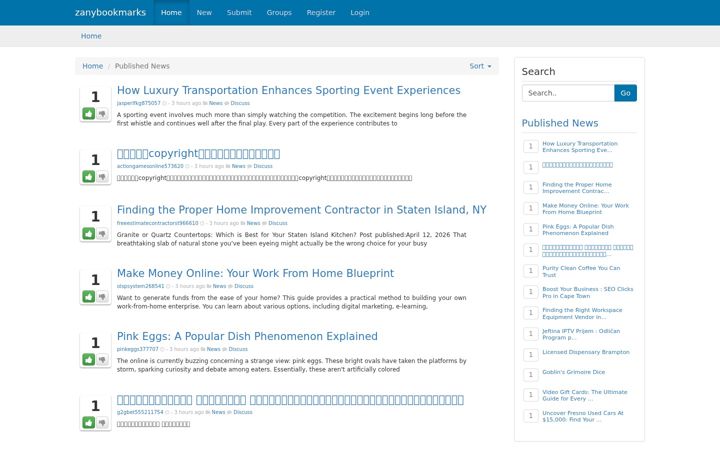Open Pink Eggs article title
Image resolution: width=720 pixels, height=450 pixels.
tap(247, 336)
